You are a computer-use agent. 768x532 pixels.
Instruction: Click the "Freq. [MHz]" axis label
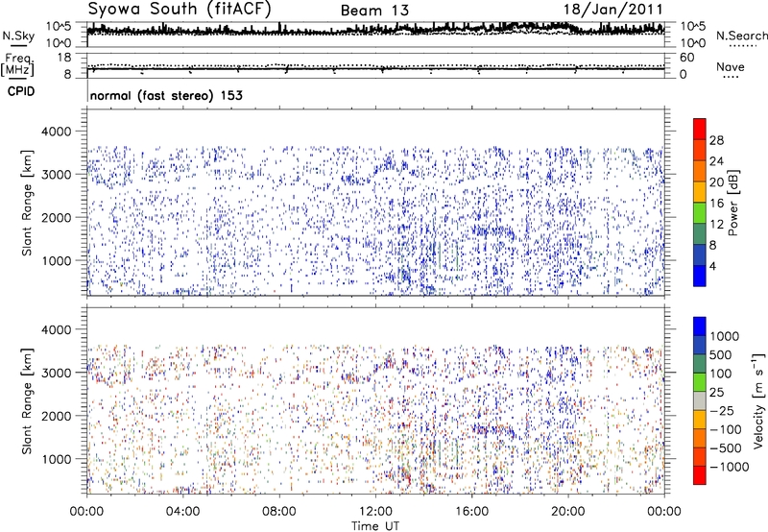tap(18, 64)
